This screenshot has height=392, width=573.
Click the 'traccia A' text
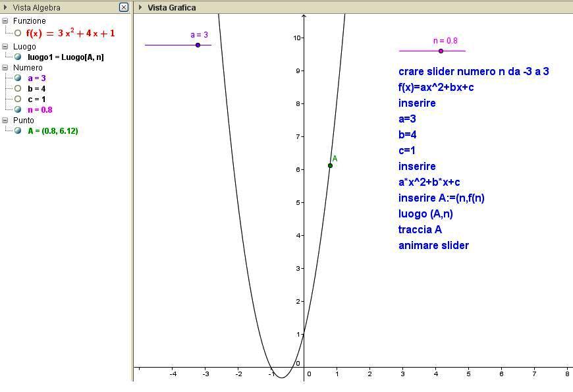coord(420,230)
